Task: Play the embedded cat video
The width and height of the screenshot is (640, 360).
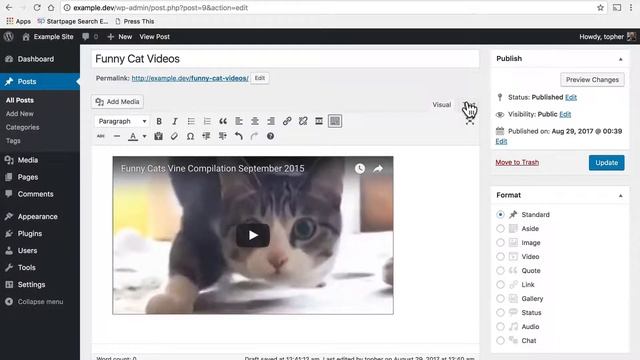Action: [253, 235]
